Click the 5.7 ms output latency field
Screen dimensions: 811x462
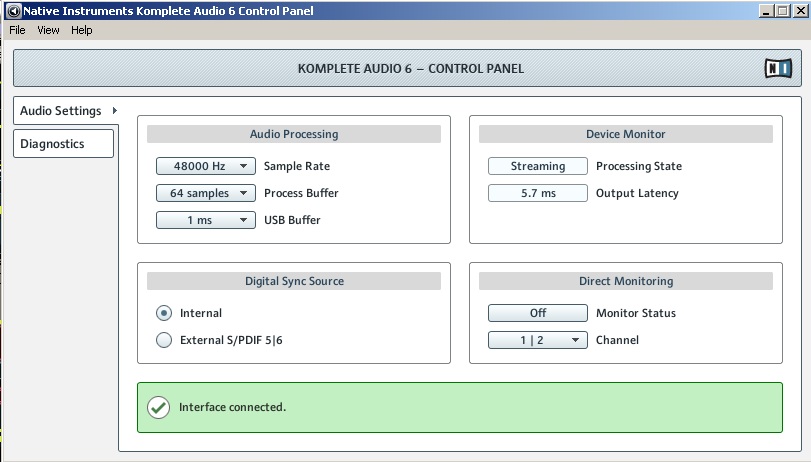537,193
